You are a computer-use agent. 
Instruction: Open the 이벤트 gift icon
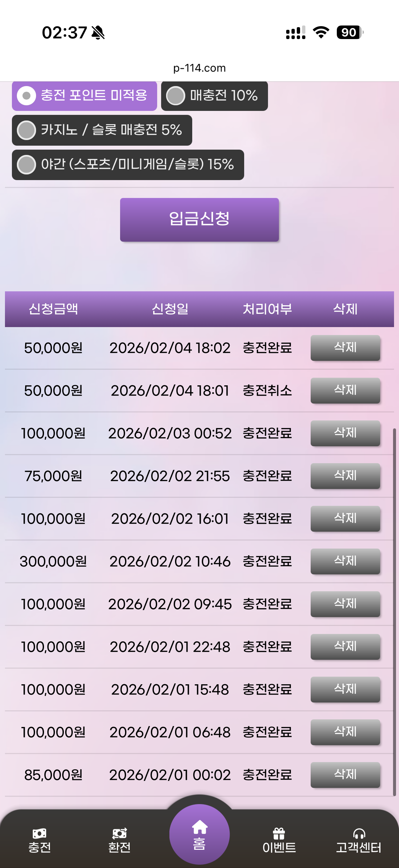tap(279, 833)
